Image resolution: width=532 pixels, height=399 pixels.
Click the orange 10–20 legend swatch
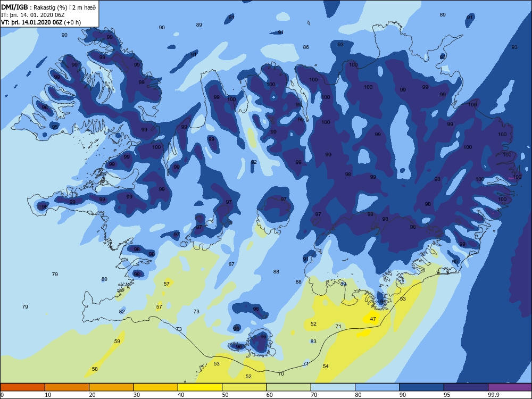click(67, 387)
